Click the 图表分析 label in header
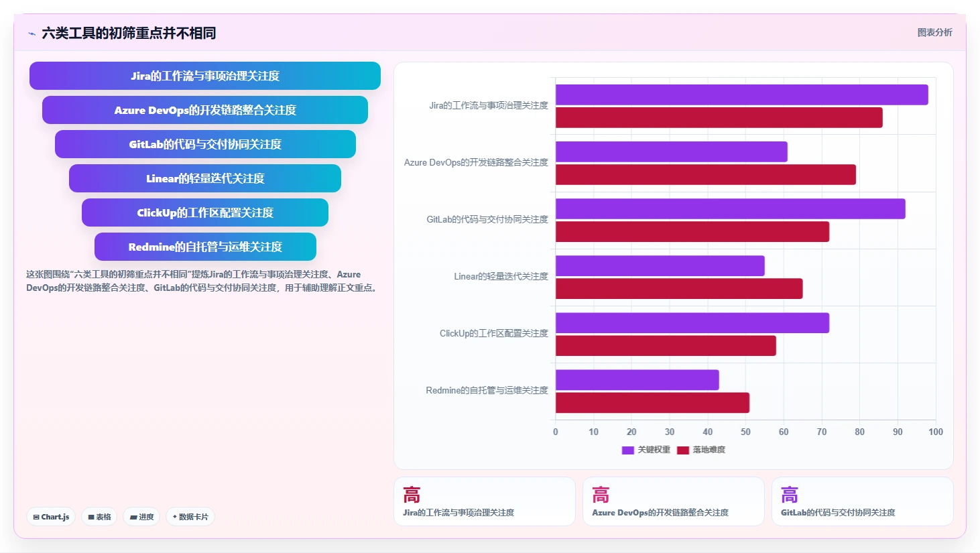The height and width of the screenshot is (553, 980). coord(934,32)
